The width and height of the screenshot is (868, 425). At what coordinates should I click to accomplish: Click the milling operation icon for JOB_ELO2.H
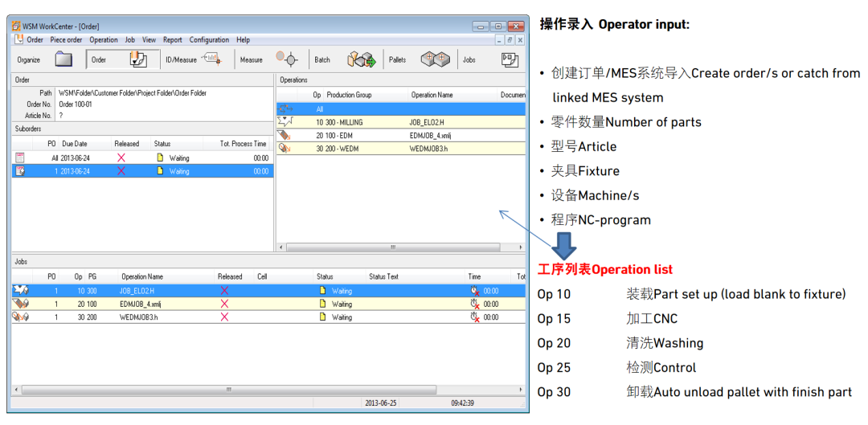pyautogui.click(x=285, y=122)
